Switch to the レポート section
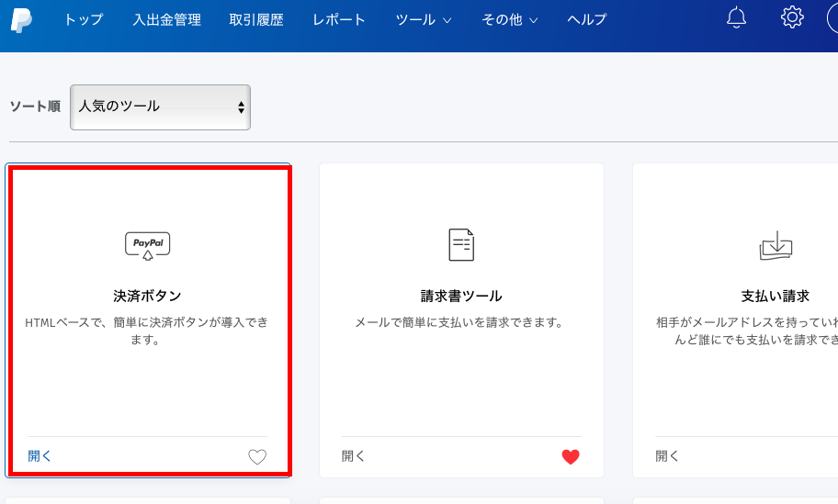 pos(339,19)
